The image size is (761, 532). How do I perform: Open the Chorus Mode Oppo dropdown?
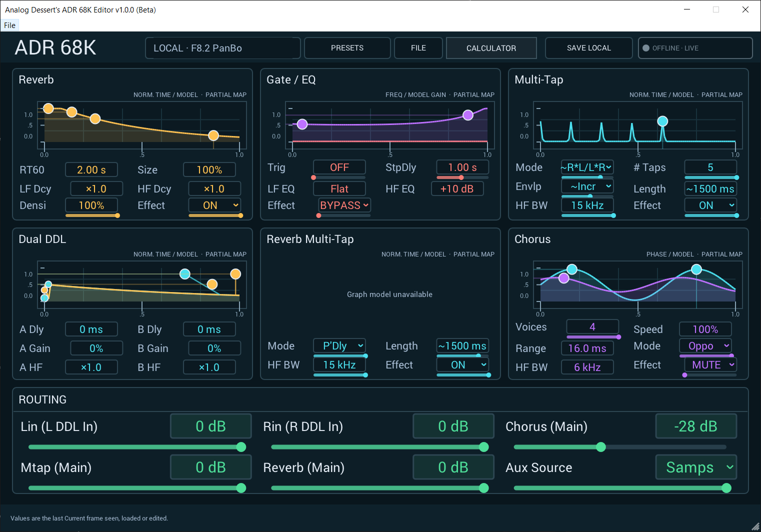(x=705, y=346)
